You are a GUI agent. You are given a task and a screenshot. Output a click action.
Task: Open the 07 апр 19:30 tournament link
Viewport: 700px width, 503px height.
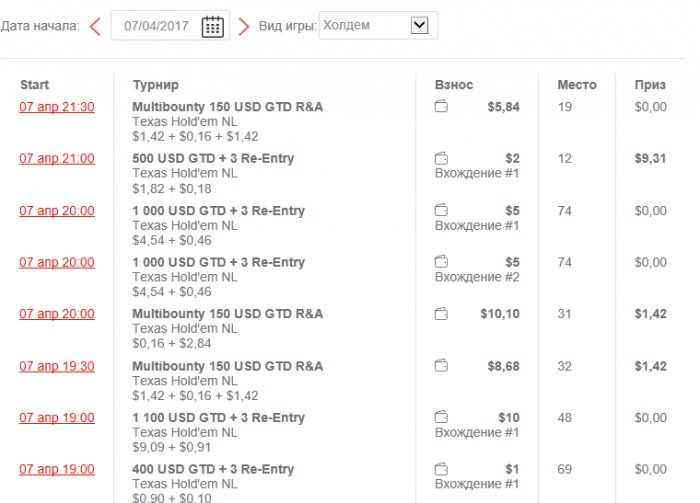point(57,366)
